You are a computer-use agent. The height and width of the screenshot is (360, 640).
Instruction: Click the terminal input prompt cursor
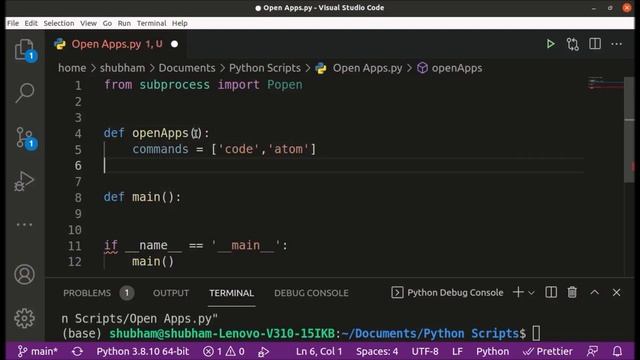click(536, 333)
